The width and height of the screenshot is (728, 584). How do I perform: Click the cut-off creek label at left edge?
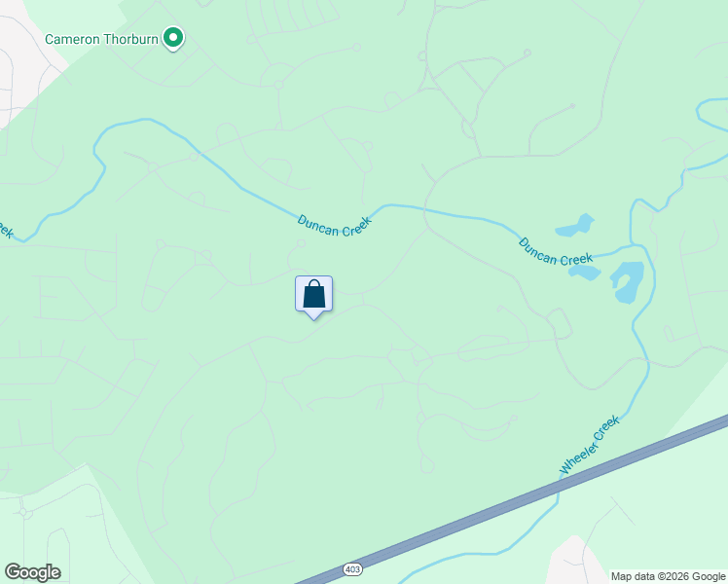click(6, 229)
